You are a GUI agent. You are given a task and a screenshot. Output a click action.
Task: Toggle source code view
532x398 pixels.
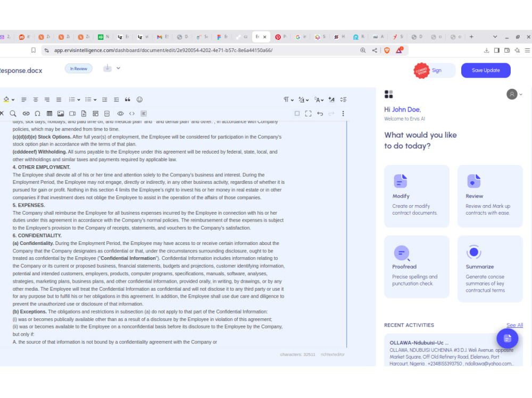point(132,114)
